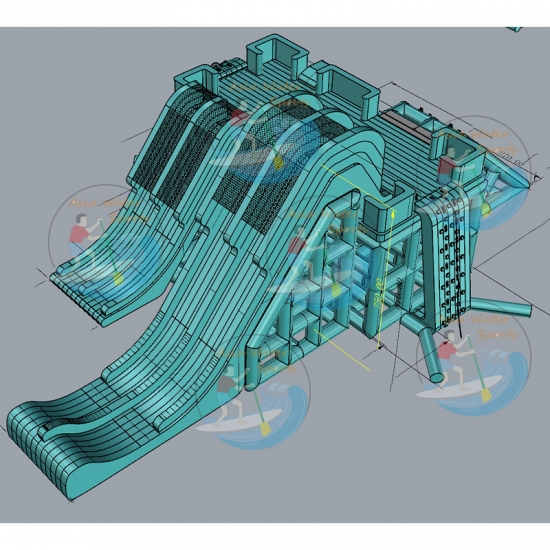
Task: Select the yellow paddle blade in the lowest watermark
Action: click(266, 429)
